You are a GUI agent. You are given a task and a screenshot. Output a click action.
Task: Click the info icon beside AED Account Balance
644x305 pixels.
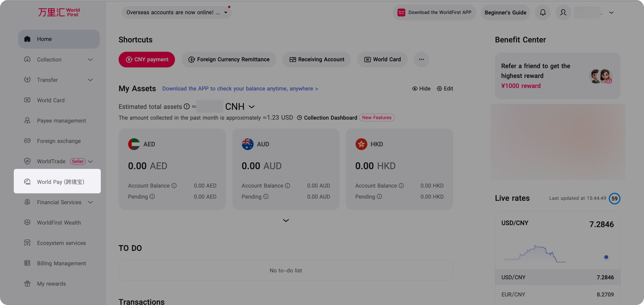pyautogui.click(x=174, y=186)
